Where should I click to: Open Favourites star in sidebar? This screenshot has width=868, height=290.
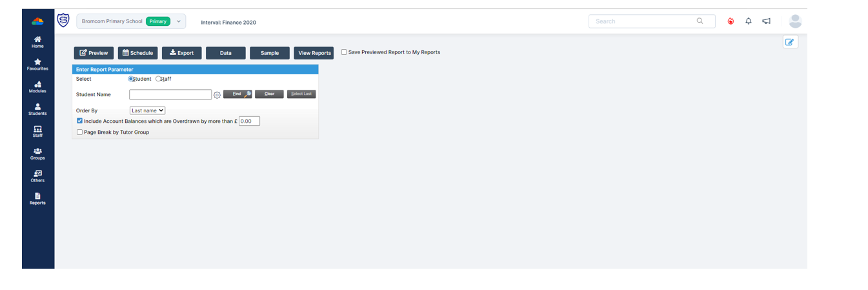37,64
